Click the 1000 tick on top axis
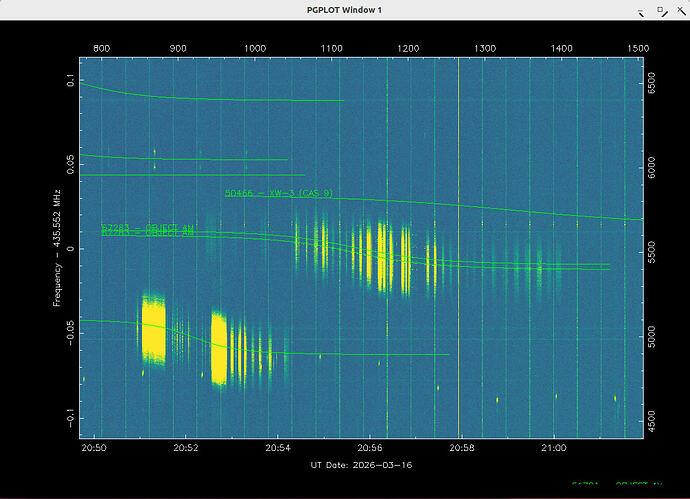This screenshot has width=690, height=499. pos(254,47)
